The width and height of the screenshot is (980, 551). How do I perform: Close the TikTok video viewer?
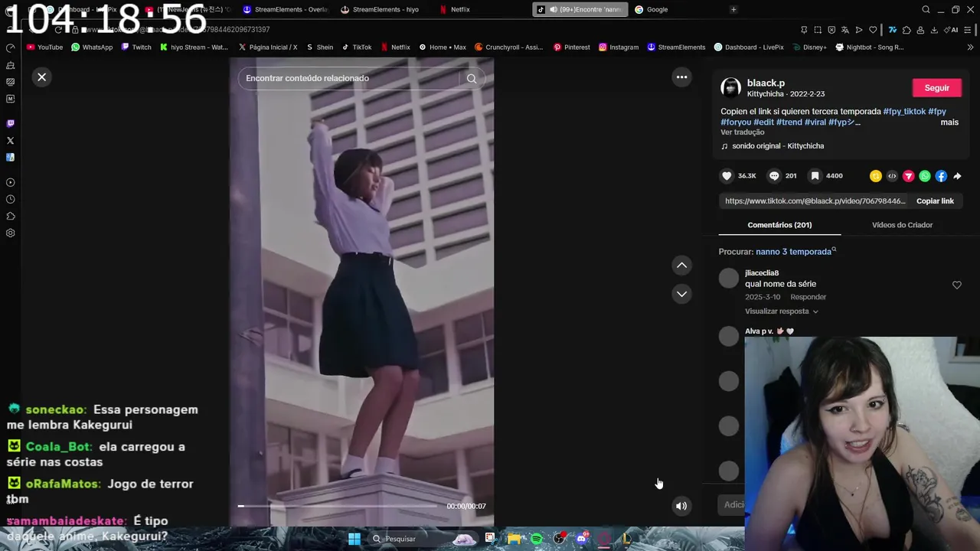point(42,77)
